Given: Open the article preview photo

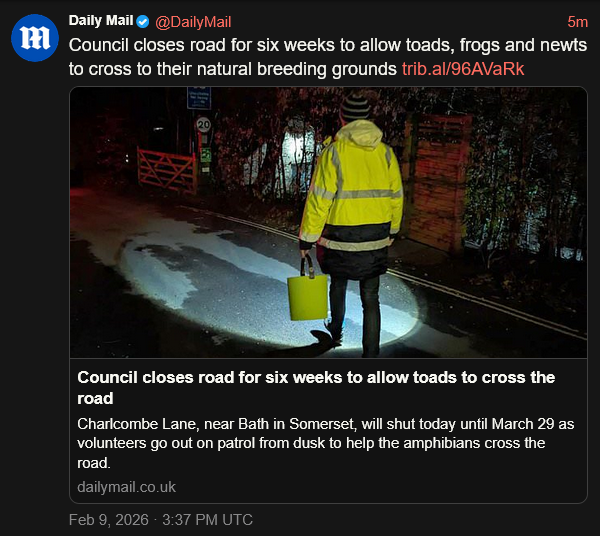Looking at the screenshot, I should point(328,223).
